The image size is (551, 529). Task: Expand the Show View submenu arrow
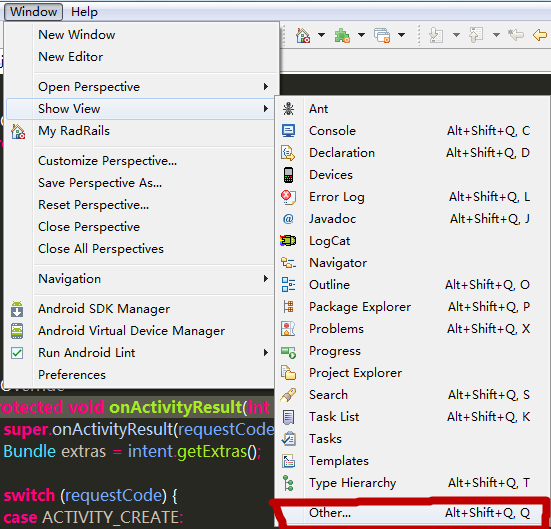pyautogui.click(x=266, y=109)
